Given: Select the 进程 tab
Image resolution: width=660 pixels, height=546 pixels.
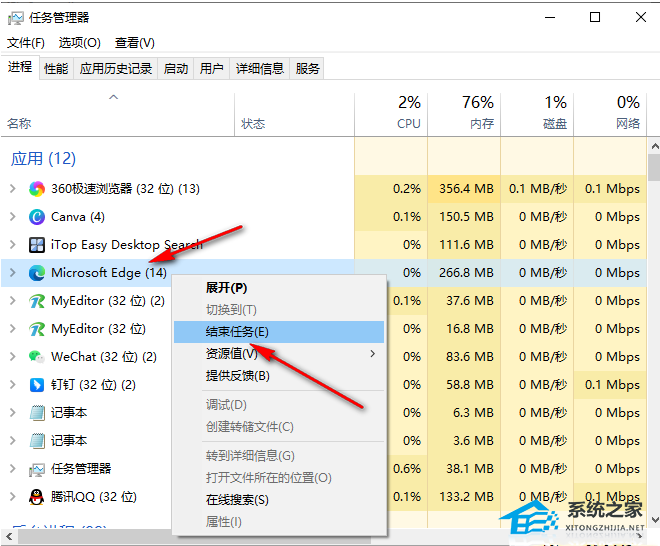Looking at the screenshot, I should coord(20,67).
